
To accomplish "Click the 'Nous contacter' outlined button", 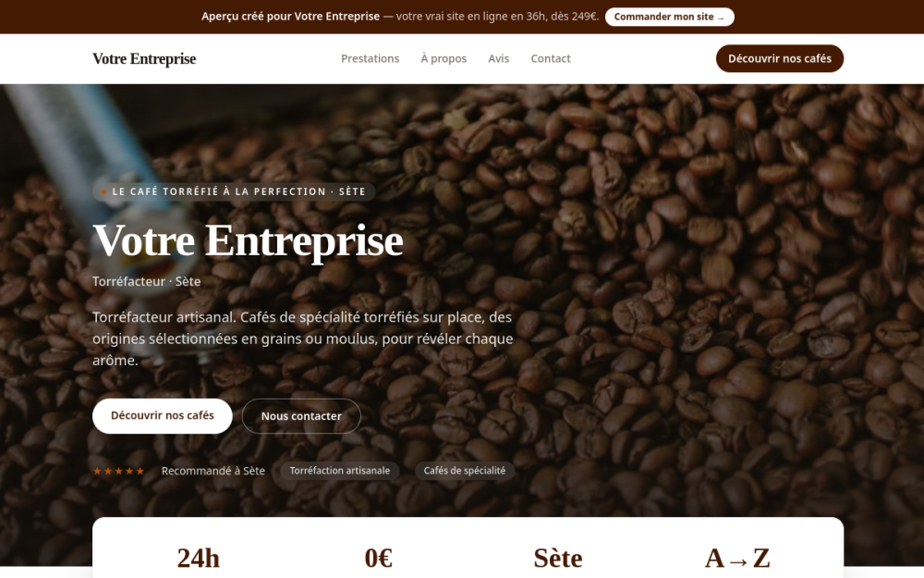I will pos(301,416).
